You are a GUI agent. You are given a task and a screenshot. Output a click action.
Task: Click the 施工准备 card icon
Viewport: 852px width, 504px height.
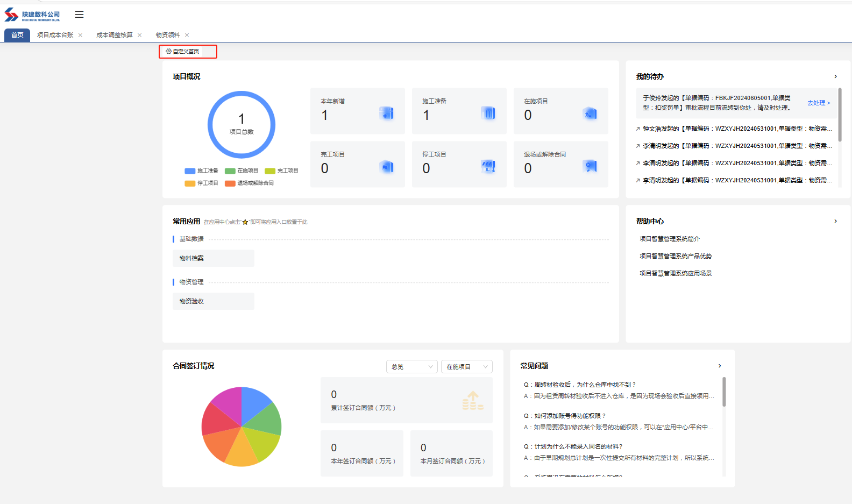click(488, 113)
